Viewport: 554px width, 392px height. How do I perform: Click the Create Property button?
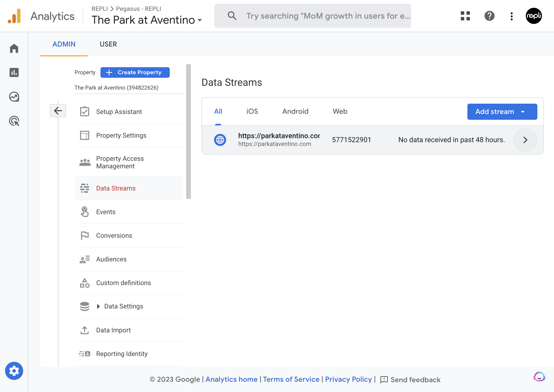point(135,72)
